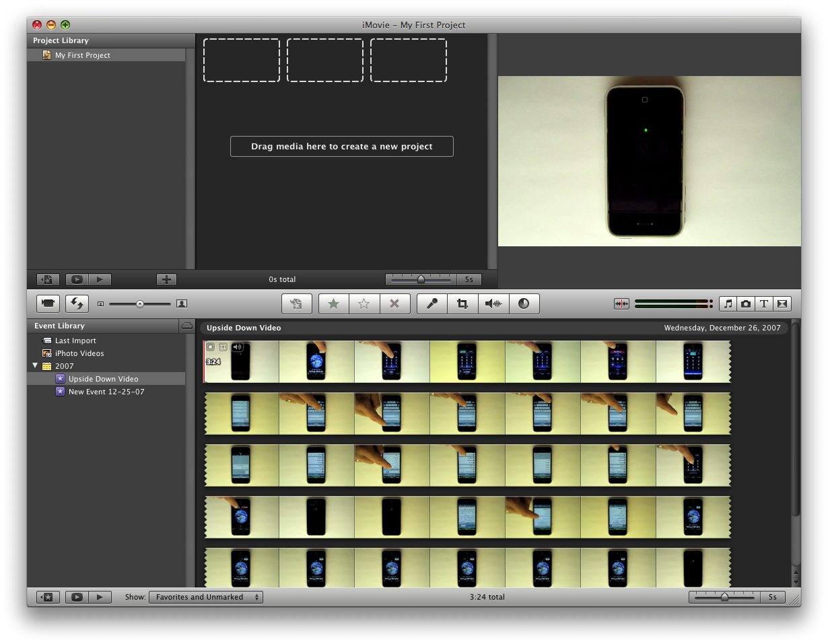The width and height of the screenshot is (828, 644).
Task: Click the "5s" label in the event browser
Action: coord(773,597)
